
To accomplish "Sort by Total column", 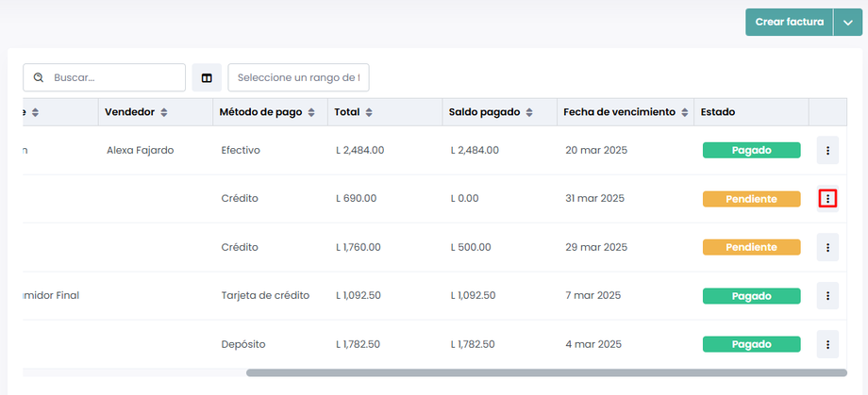I will [370, 112].
